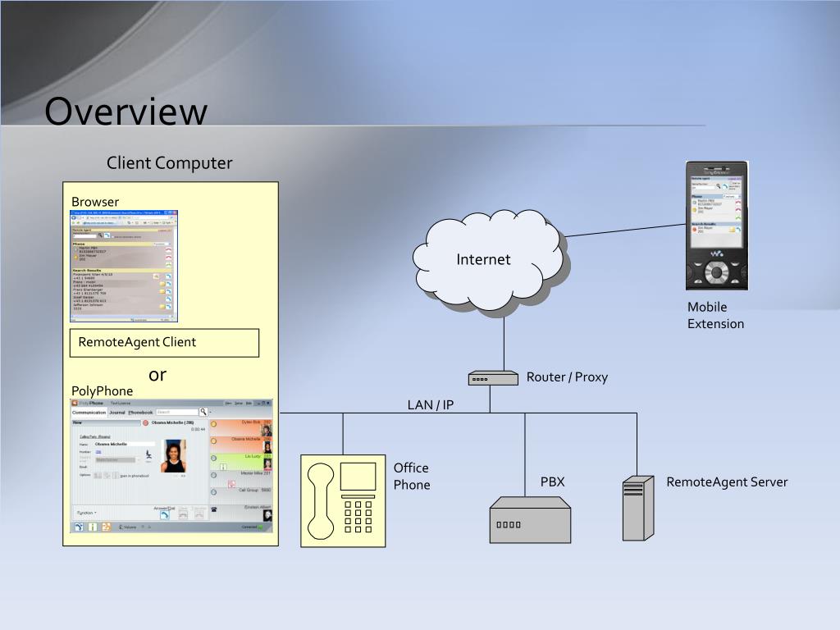This screenshot has height=630, width=840.
Task: Select the Call Group 5800 row
Action: [241, 496]
